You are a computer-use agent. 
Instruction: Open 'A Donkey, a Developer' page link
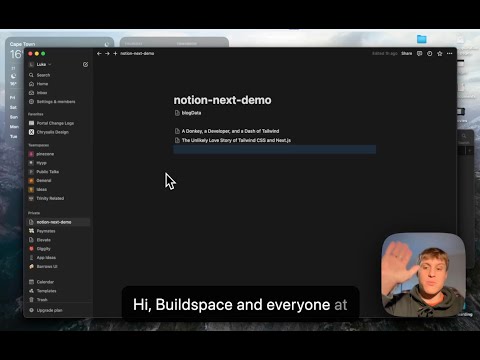point(227,131)
